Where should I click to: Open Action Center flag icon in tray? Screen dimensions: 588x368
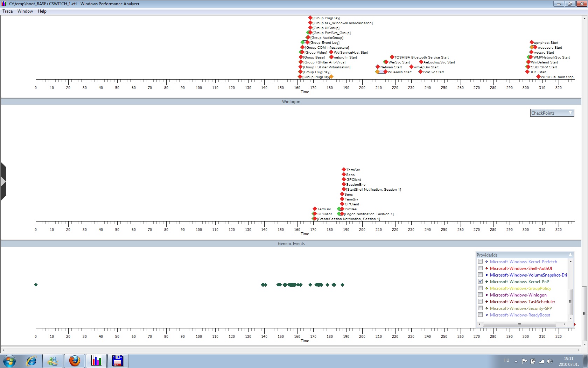click(524, 361)
